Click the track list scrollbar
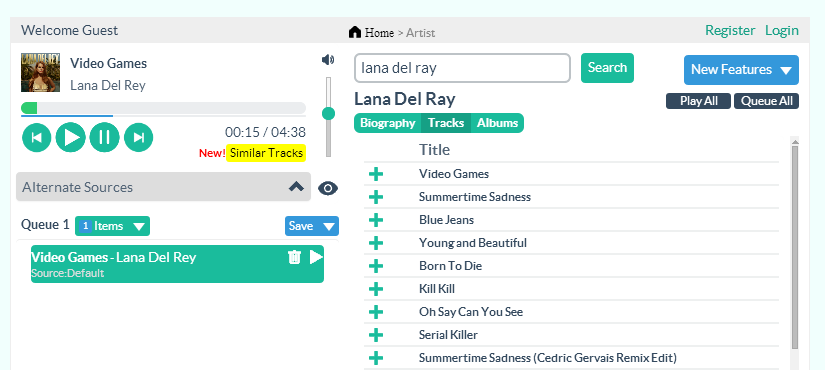Viewport: 825px width, 370px height. coord(795,247)
